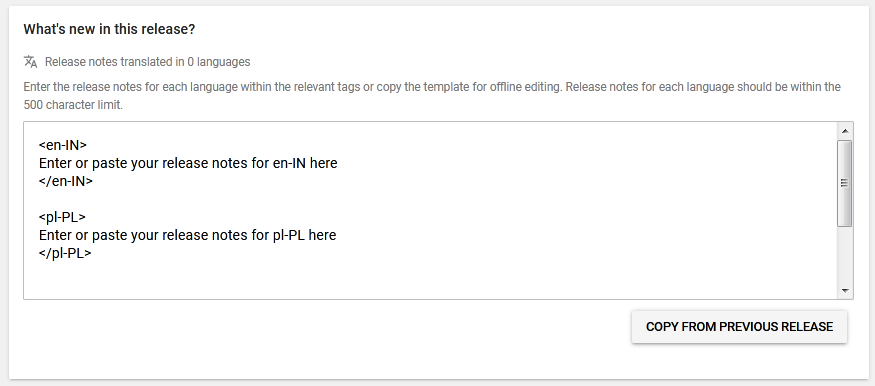Click the instruction text about relevant language tags
This screenshot has height=386, width=875.
click(432, 87)
